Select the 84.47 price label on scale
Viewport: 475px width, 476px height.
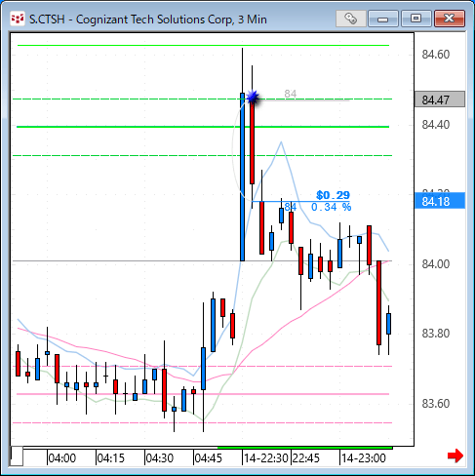pyautogui.click(x=440, y=99)
